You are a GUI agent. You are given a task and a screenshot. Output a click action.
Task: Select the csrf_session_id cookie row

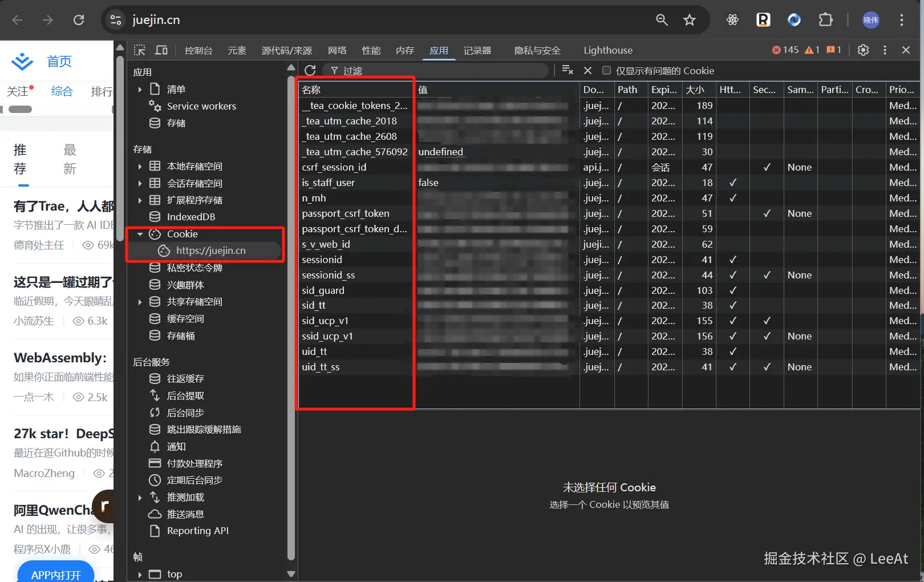[x=609, y=167]
